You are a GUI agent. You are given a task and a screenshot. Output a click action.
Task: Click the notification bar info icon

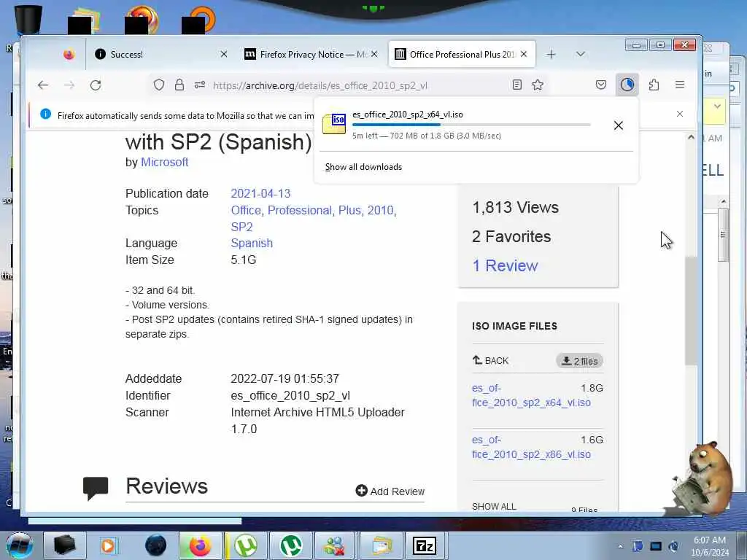point(45,114)
